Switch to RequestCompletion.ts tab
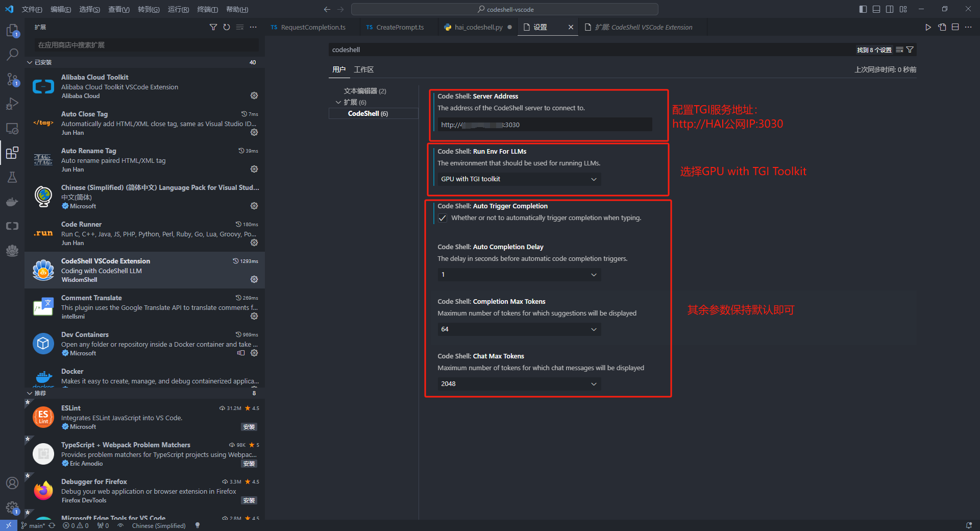Screen dimensions: 980x531 312,27
